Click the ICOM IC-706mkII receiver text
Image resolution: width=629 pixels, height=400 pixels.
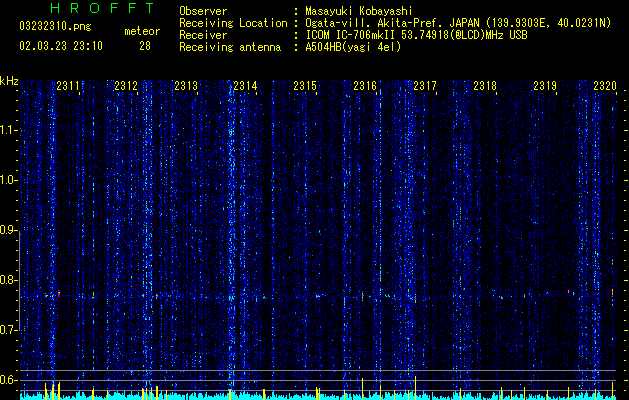[416, 35]
